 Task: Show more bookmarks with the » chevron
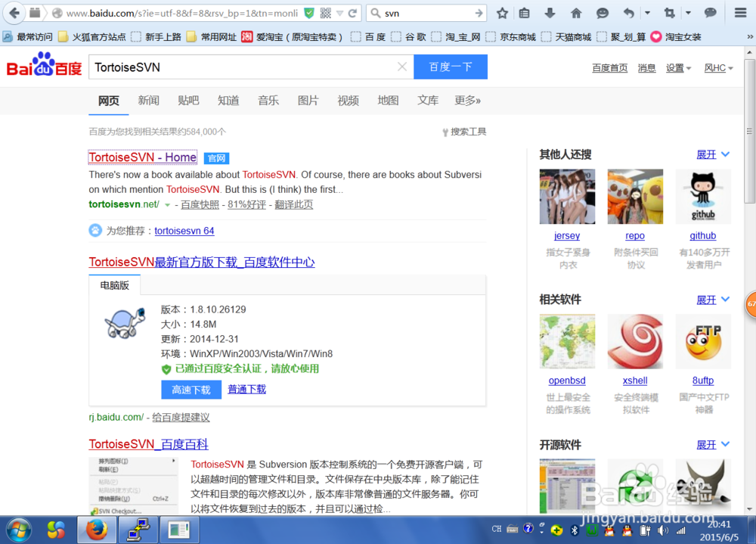(x=750, y=36)
